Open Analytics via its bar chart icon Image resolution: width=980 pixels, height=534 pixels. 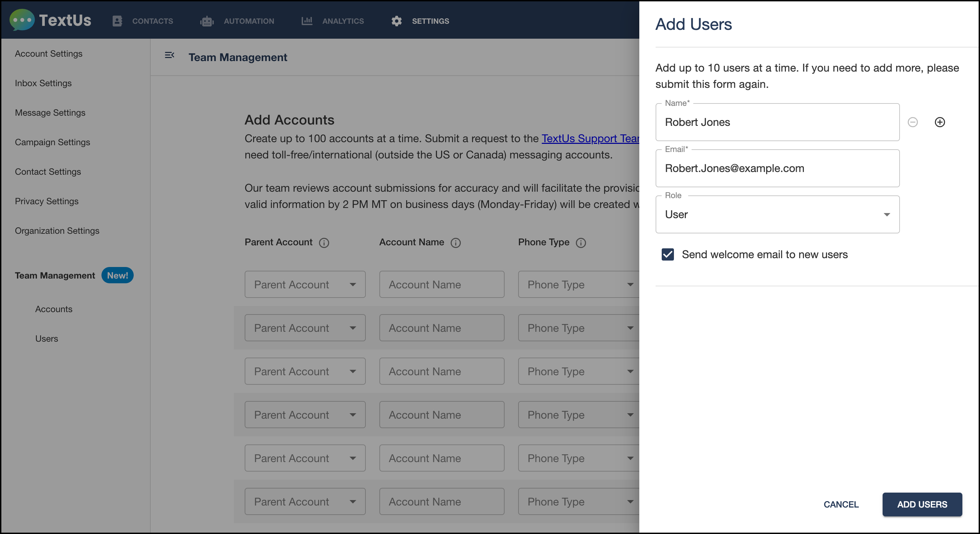307,21
